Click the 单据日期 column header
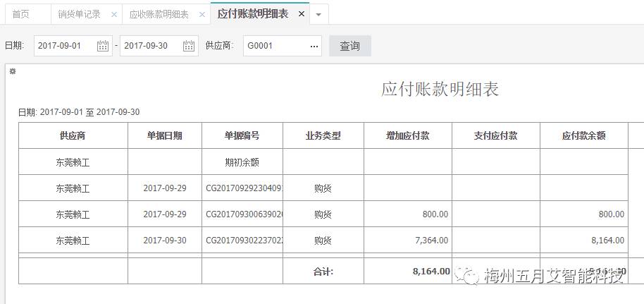 pyautogui.click(x=164, y=135)
